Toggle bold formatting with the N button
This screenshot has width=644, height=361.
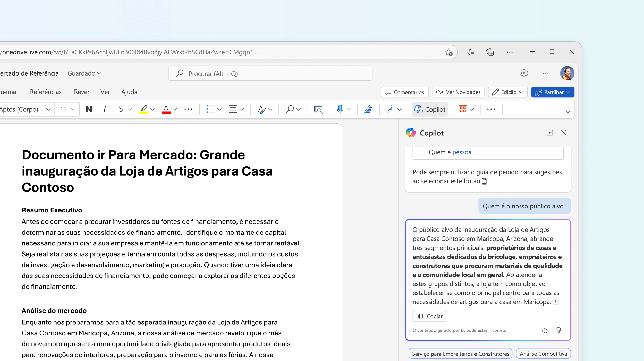[89, 109]
